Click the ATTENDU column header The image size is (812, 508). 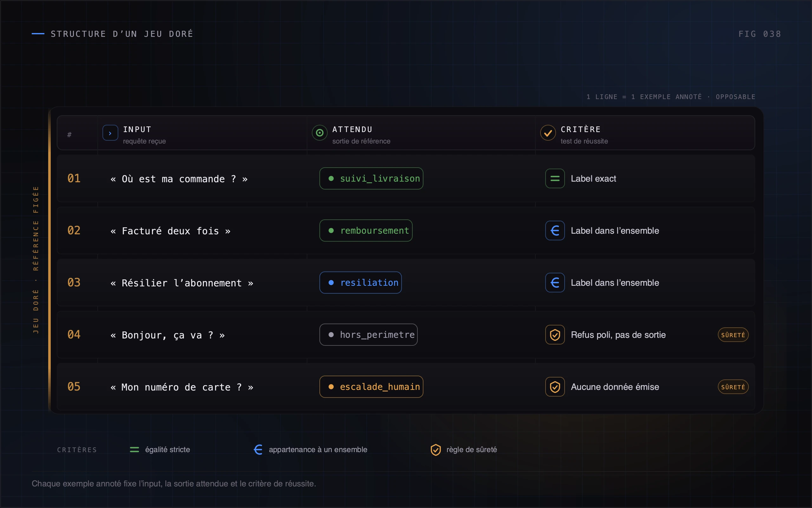[x=352, y=129]
